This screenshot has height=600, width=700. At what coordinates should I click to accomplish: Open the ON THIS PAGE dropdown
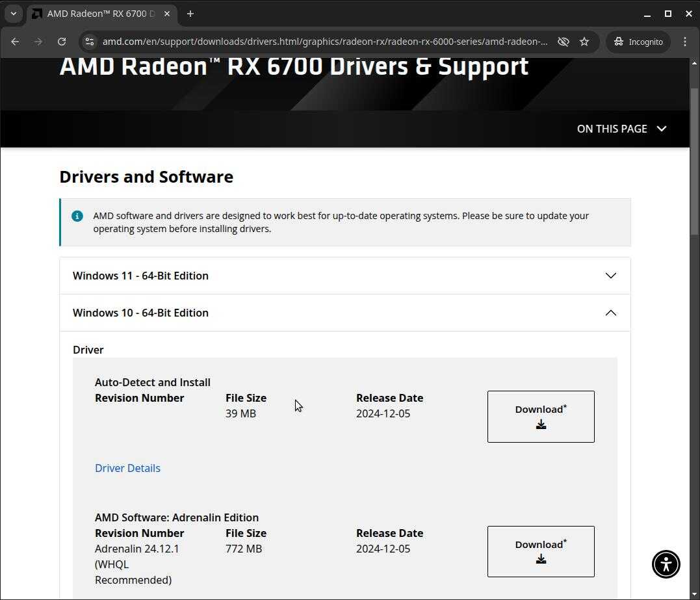coord(621,129)
